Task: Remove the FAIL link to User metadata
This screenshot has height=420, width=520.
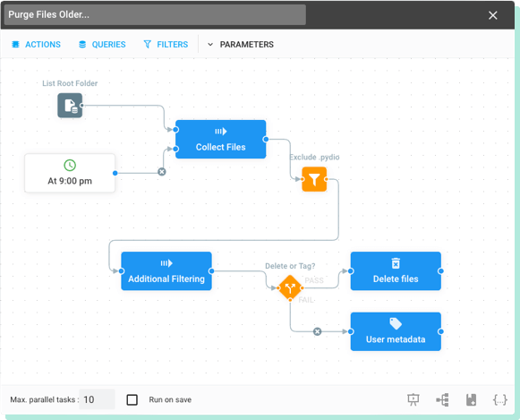Action: click(318, 331)
